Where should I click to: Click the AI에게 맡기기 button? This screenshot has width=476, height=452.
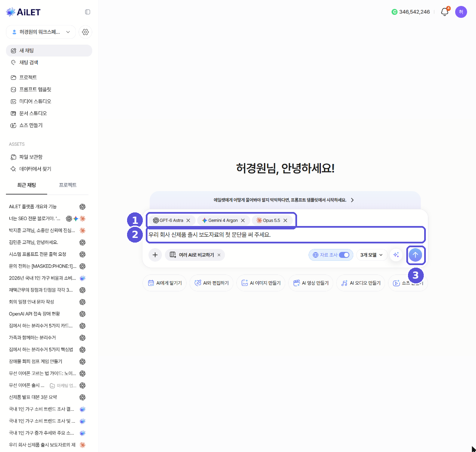tap(164, 283)
